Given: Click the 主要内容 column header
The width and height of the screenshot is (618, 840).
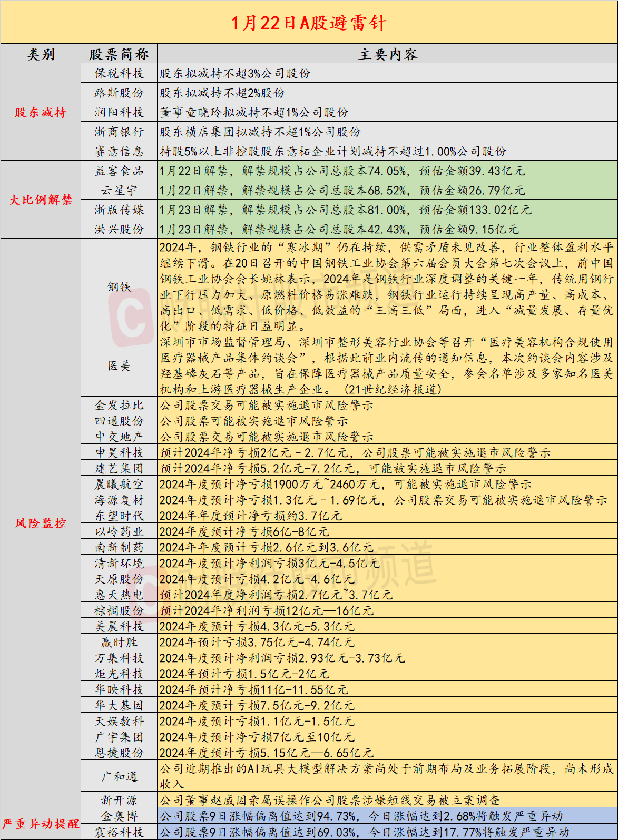Looking at the screenshot, I should pyautogui.click(x=387, y=54).
